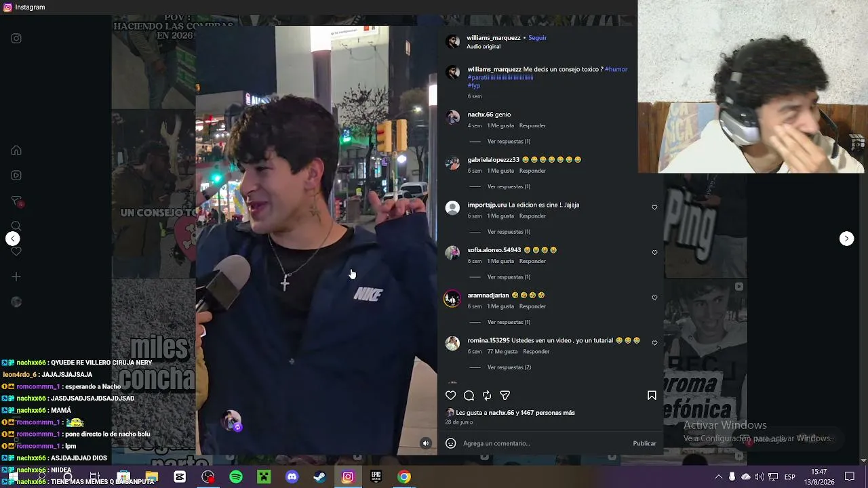
Task: Switch to Instagram app in the taskbar
Action: click(348, 477)
